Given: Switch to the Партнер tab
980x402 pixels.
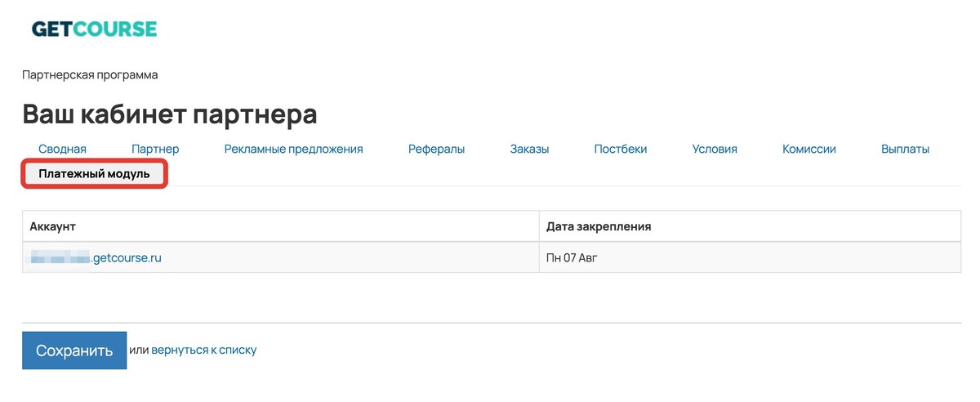Looking at the screenshot, I should (155, 149).
